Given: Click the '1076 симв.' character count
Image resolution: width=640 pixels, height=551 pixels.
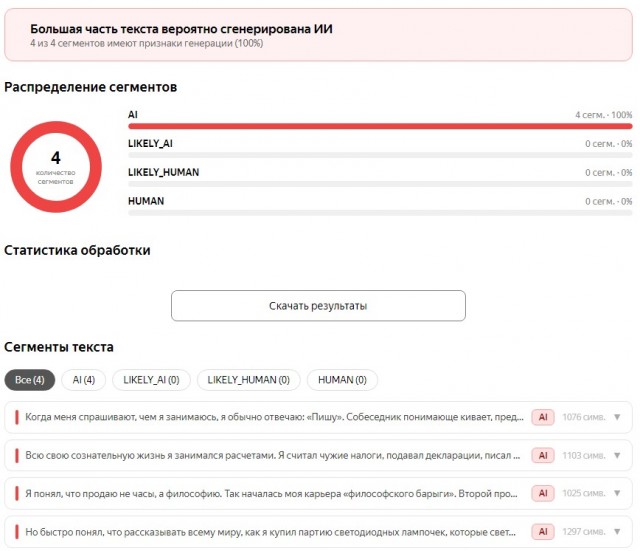Looking at the screenshot, I should tap(584, 417).
